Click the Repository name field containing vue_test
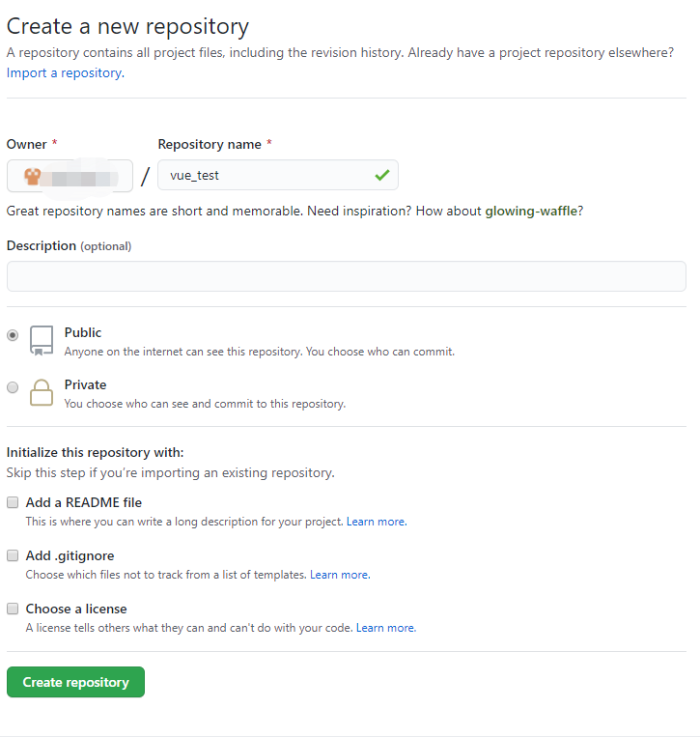Image resolution: width=700 pixels, height=737 pixels. point(278,175)
